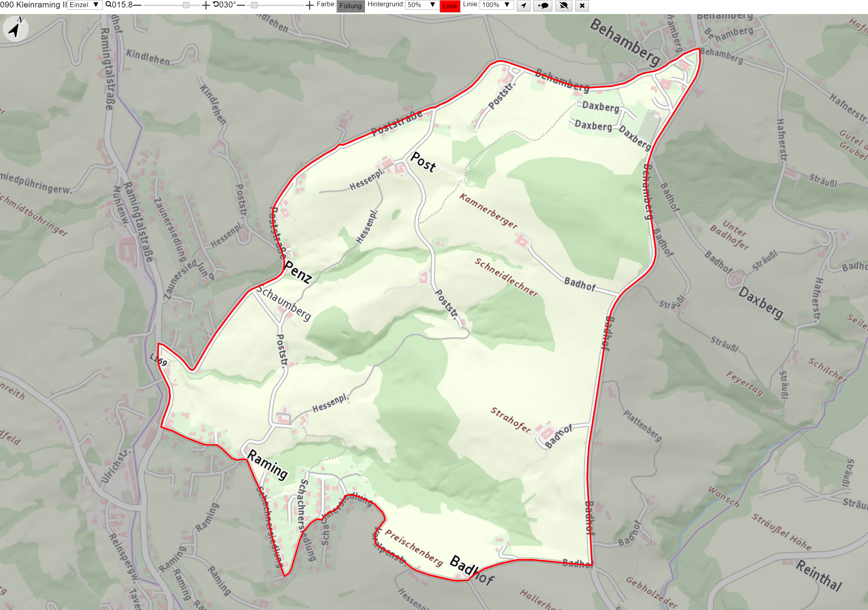Click the rotation reset arrow icon
Screen dimensions: 868x610
click(216, 4)
